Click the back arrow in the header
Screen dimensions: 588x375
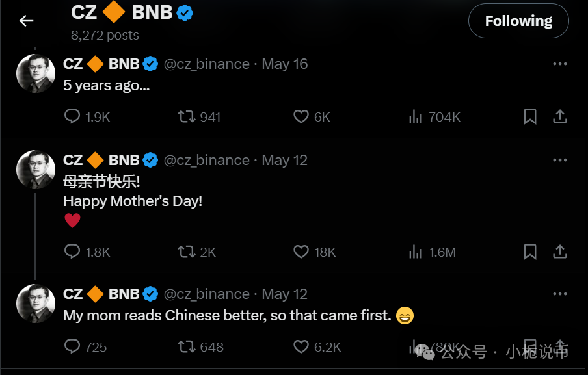26,21
